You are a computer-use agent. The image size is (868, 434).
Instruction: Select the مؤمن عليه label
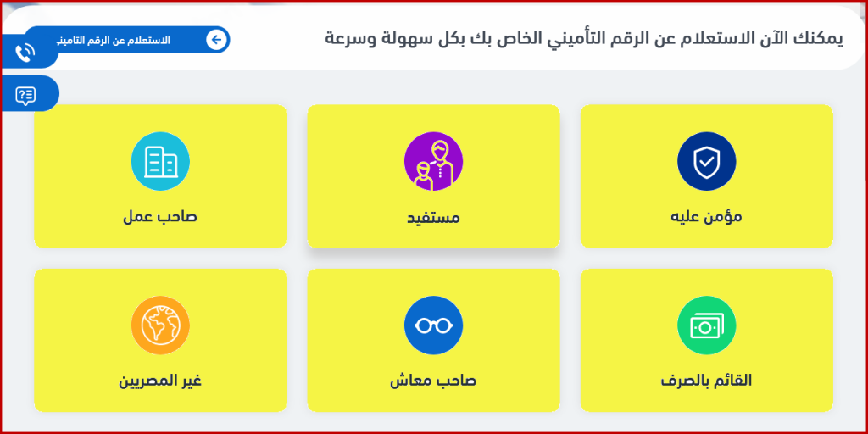(x=706, y=216)
